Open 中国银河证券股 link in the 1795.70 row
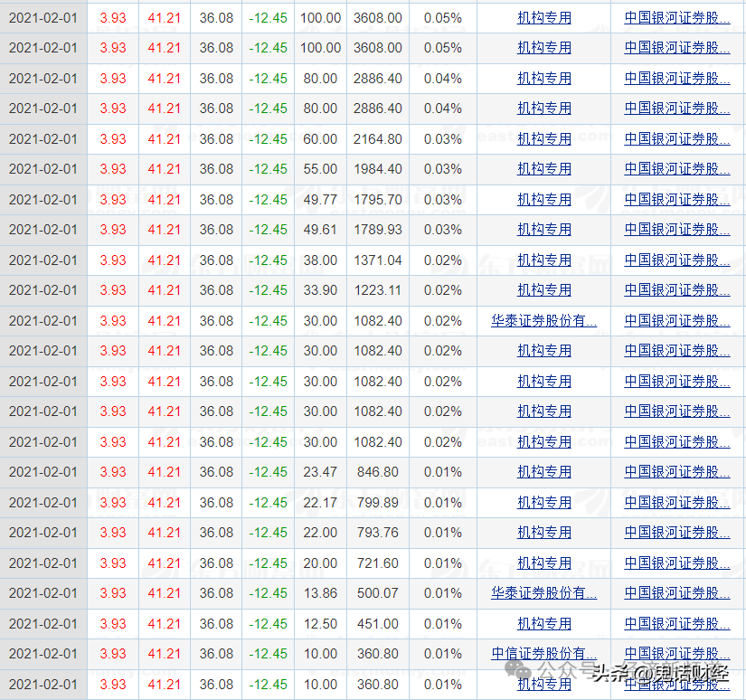This screenshot has height=700, width=746. (677, 199)
